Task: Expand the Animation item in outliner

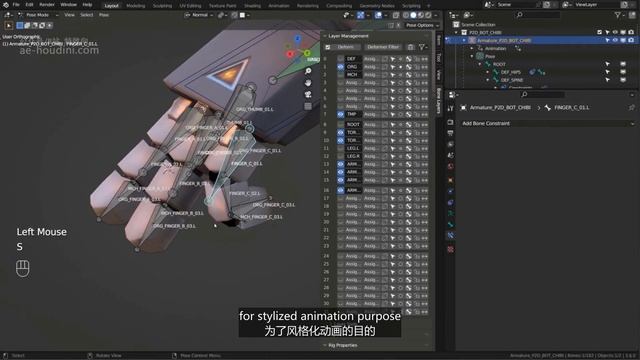Action: click(x=472, y=48)
